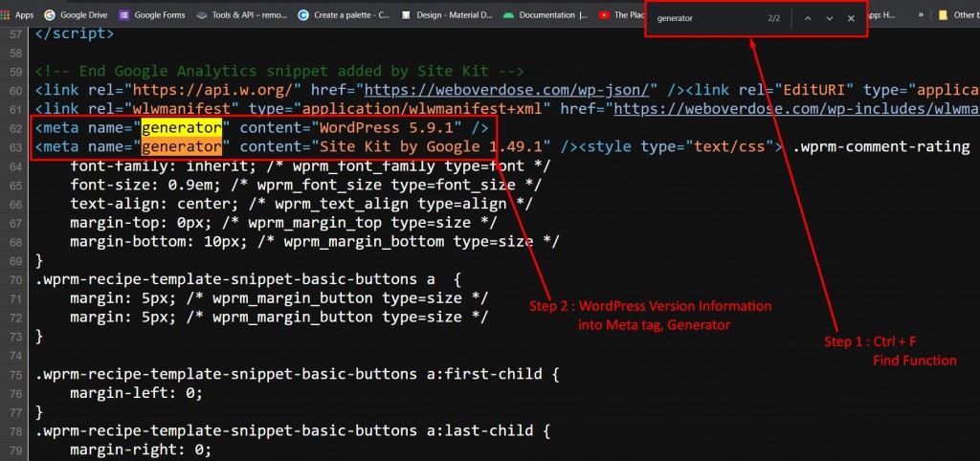Screen dimensions: 980x461
Task: Go to previous find result
Action: (x=808, y=19)
